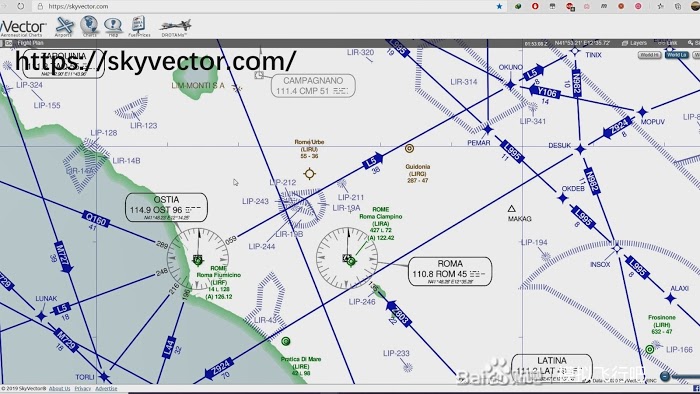Screen dimensions: 700x394
Task: Click the DESUK waypoint star
Action: [x=580, y=149]
